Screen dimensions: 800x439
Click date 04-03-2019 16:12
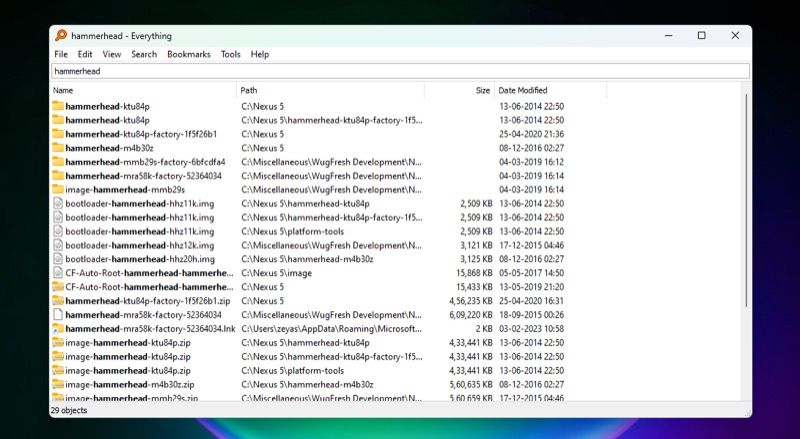point(532,162)
